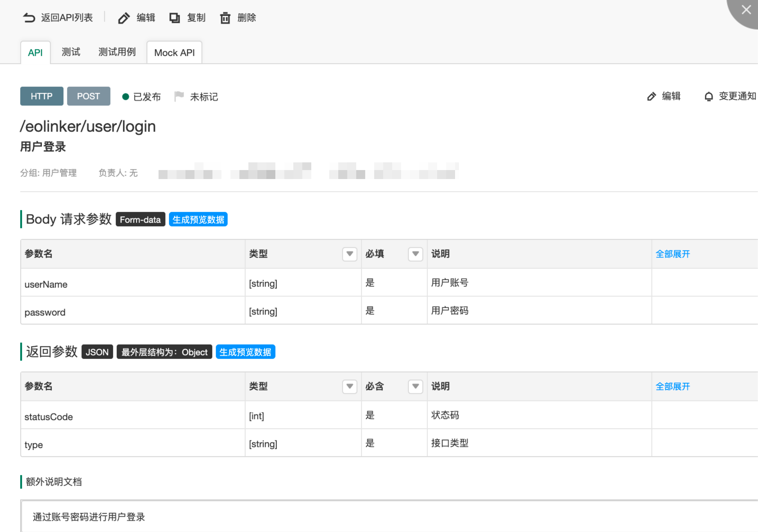Click the 编辑 pencil icon near 变更通知

point(651,96)
